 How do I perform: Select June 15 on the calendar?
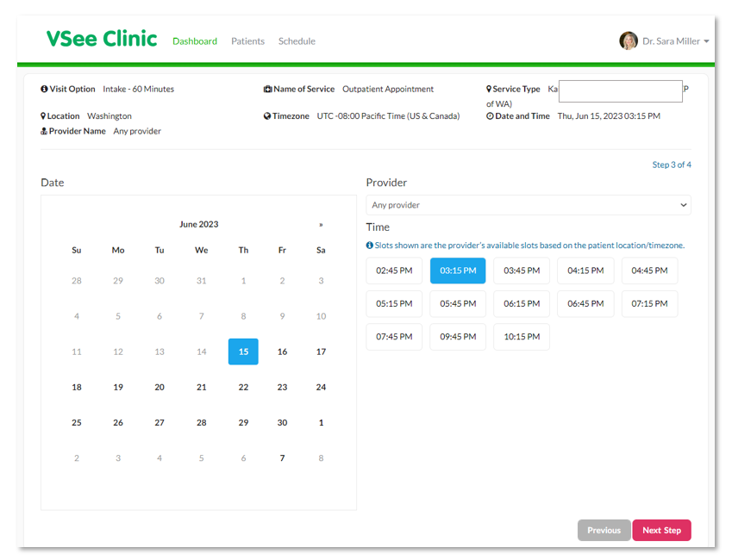tap(243, 352)
